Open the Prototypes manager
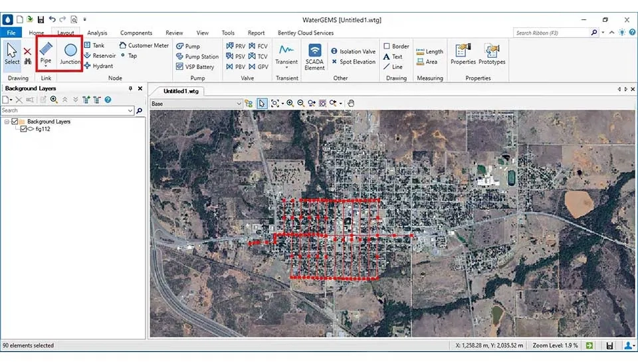The image size is (638, 364). click(492, 54)
